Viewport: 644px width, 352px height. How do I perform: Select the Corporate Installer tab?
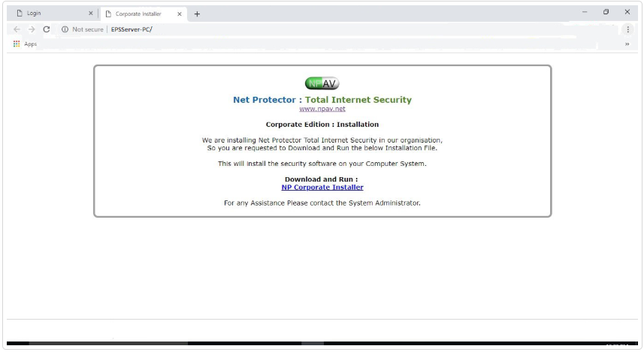tap(138, 14)
